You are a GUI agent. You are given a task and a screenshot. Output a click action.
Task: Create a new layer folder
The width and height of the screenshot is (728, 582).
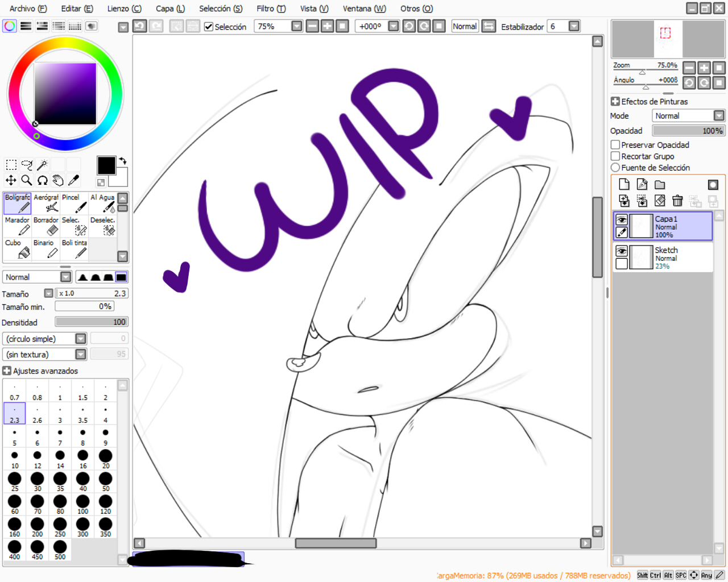(x=660, y=185)
